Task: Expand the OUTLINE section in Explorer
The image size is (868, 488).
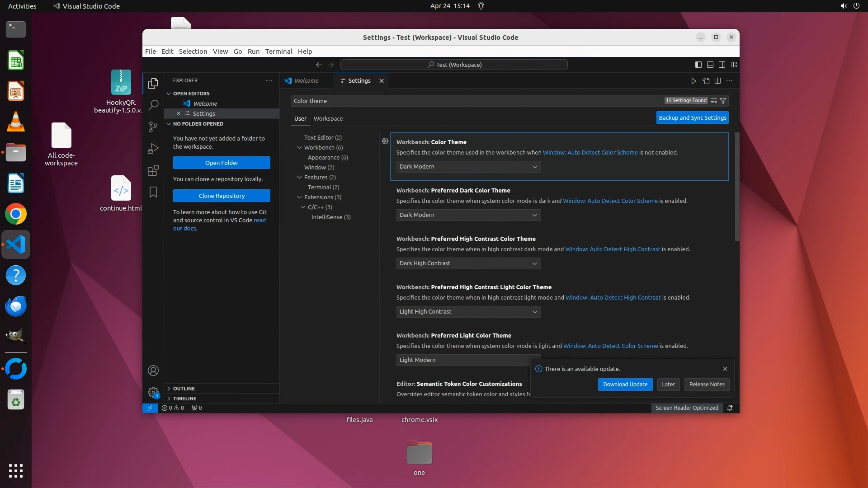Action: [184, 389]
